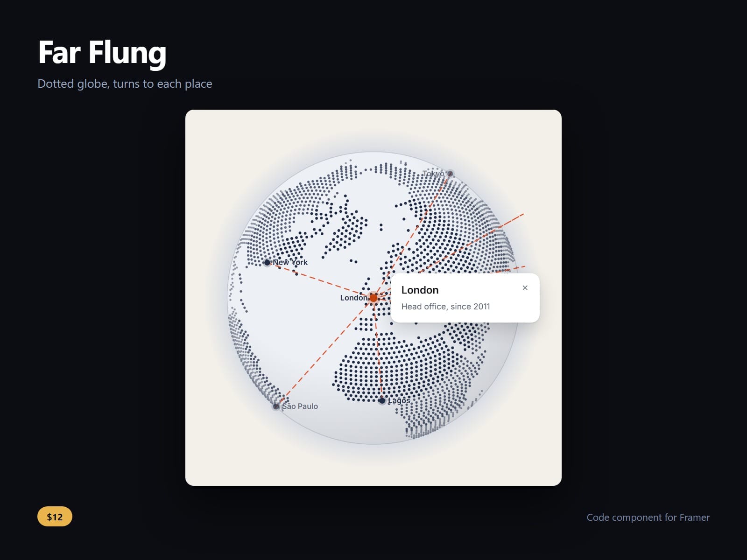Select the Lagos marker dot
Image resolution: width=747 pixels, height=560 pixels.
pos(382,400)
